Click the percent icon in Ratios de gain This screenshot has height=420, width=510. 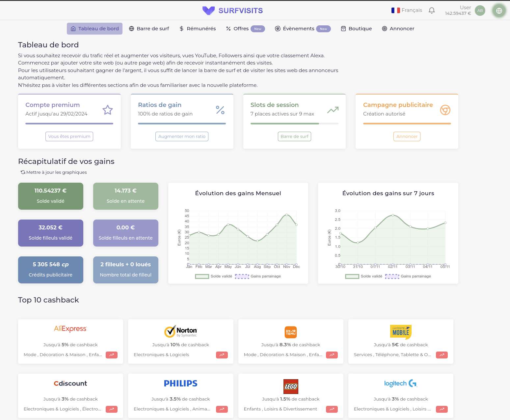click(220, 110)
